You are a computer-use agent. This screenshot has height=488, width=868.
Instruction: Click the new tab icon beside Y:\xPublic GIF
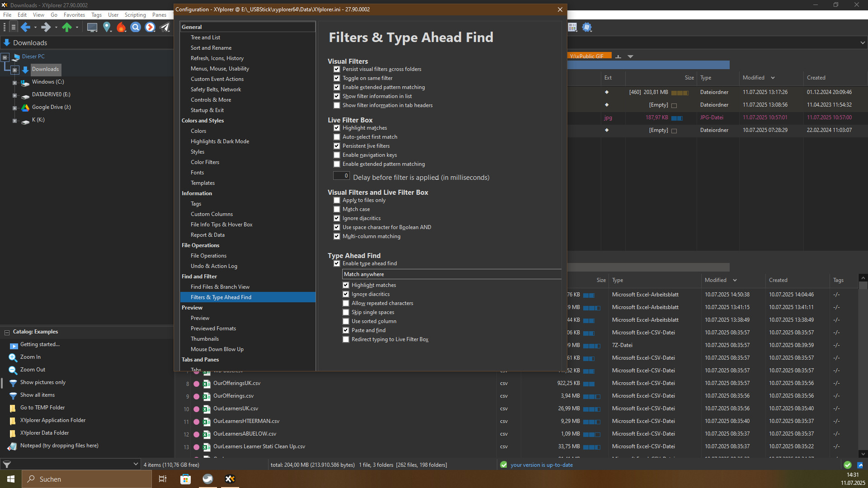(618, 56)
